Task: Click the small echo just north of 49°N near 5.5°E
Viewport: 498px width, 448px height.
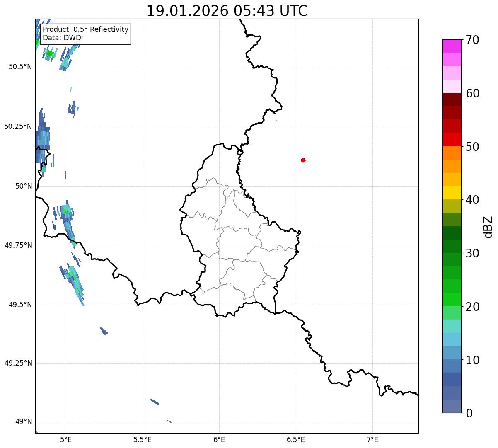Action: 155,402
